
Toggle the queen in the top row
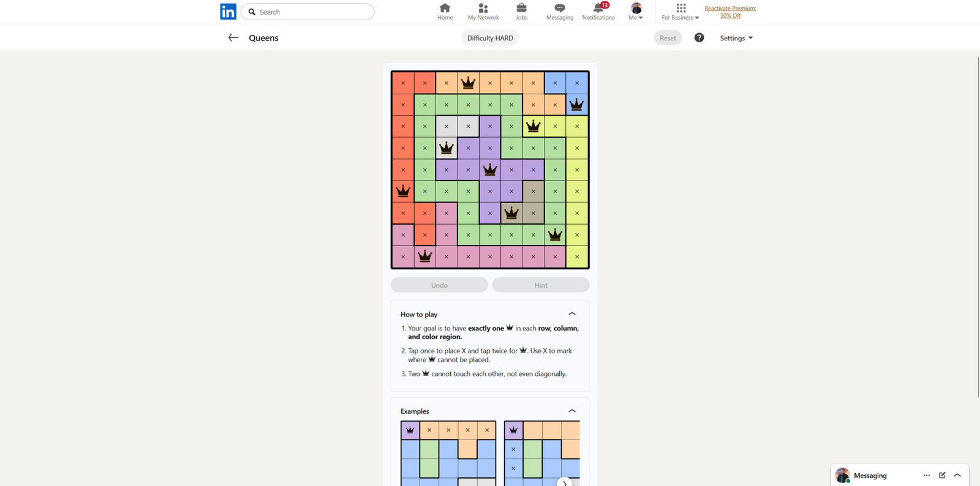pyautogui.click(x=469, y=83)
